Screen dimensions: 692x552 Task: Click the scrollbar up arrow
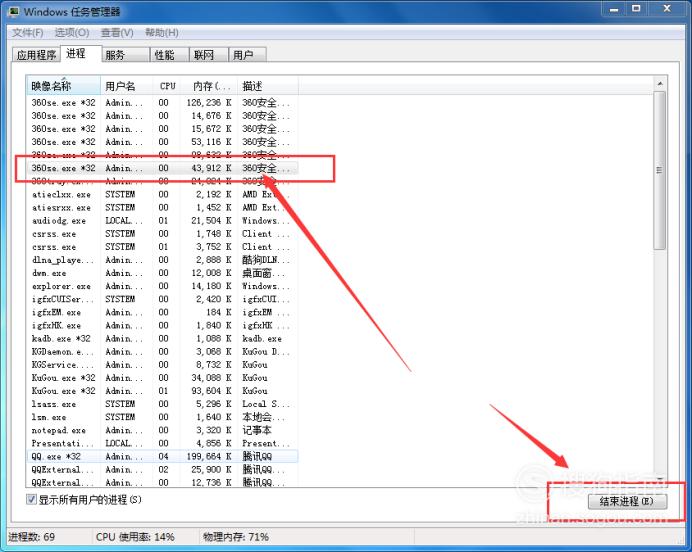[660, 84]
